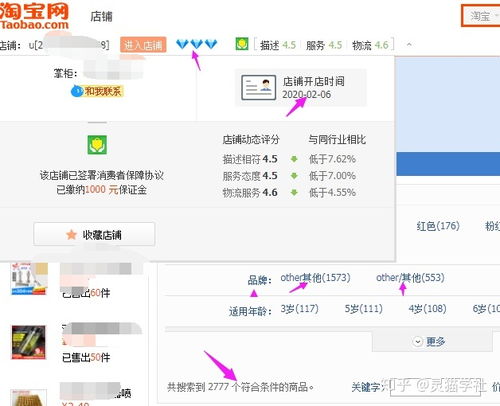The width and height of the screenshot is (500, 406).
Task: Click the 1000 元 deposit text
Action: pos(101,190)
